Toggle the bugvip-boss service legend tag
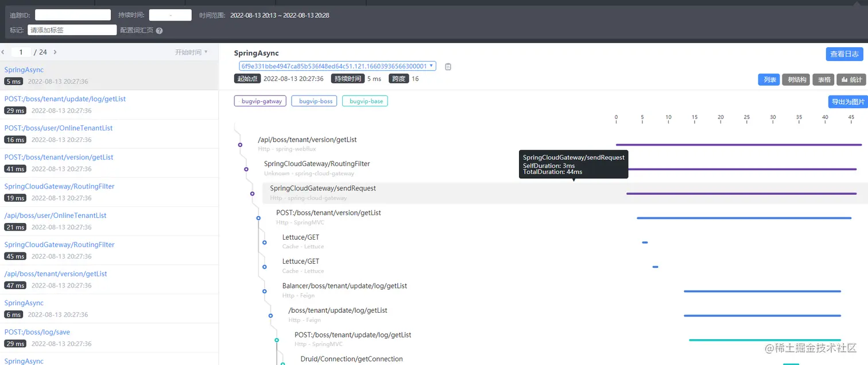 tap(315, 101)
